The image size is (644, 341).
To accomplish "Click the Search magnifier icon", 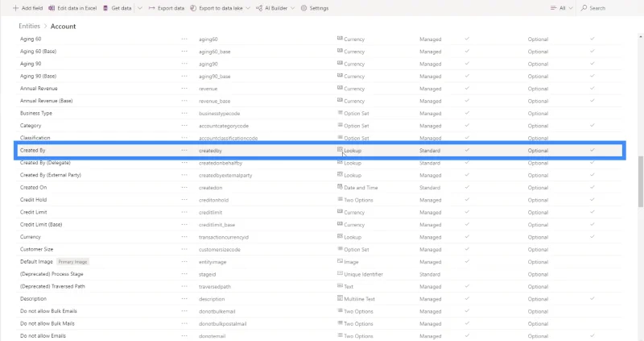I will pyautogui.click(x=584, y=8).
